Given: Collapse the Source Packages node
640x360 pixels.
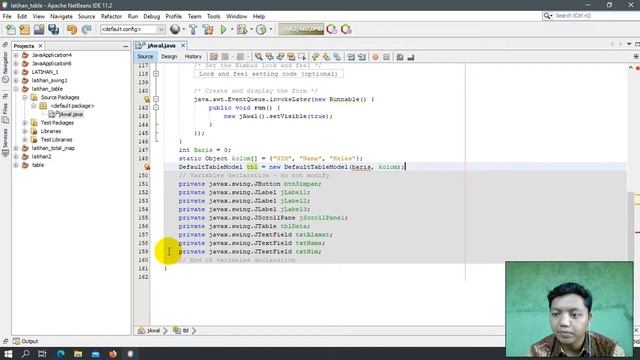Looking at the screenshot, I should pos(25,98).
